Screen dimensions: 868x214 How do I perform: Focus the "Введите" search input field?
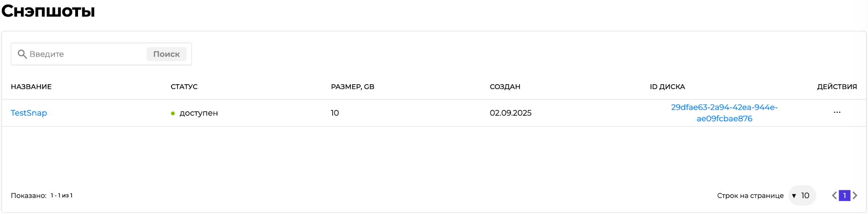click(85, 54)
